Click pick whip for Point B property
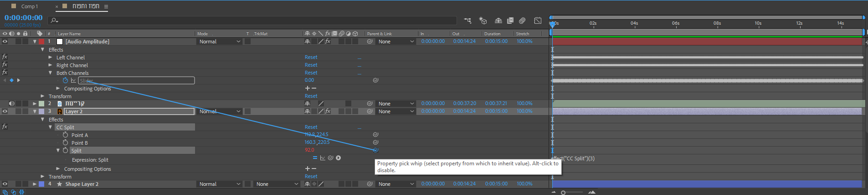 375,142
